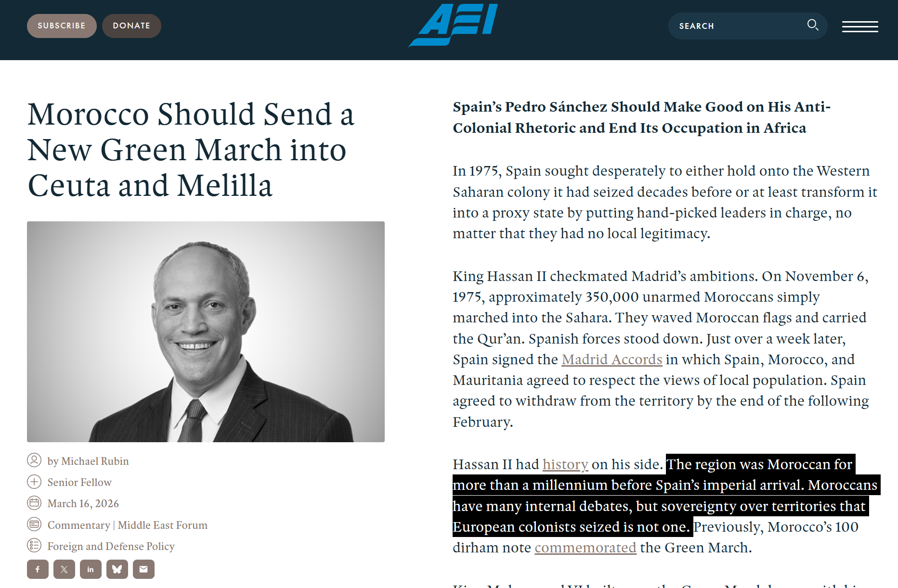Expand the plus icon by Senior Fellow
The image size is (898, 588).
coord(34,482)
